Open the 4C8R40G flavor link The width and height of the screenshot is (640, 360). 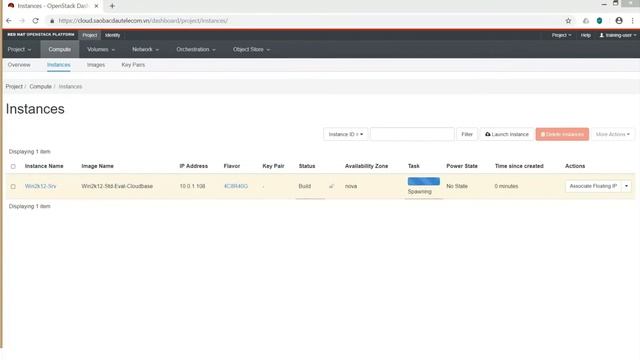(236, 186)
